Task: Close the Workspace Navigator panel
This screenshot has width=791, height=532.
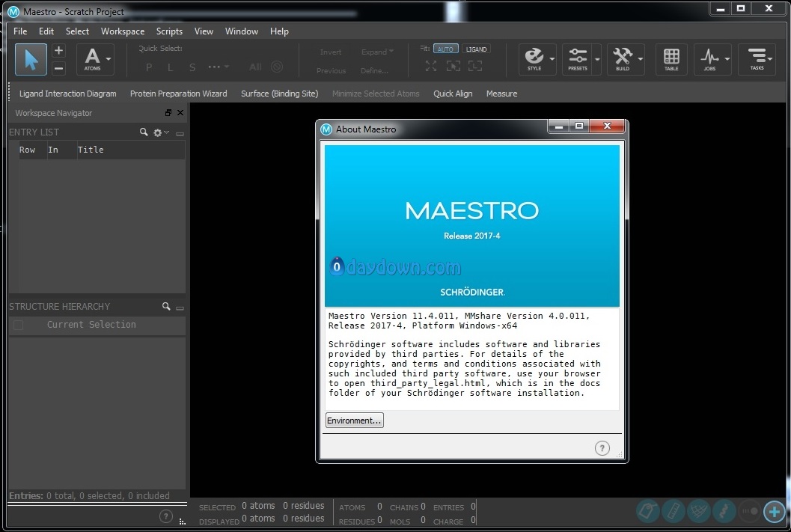Action: (180, 112)
